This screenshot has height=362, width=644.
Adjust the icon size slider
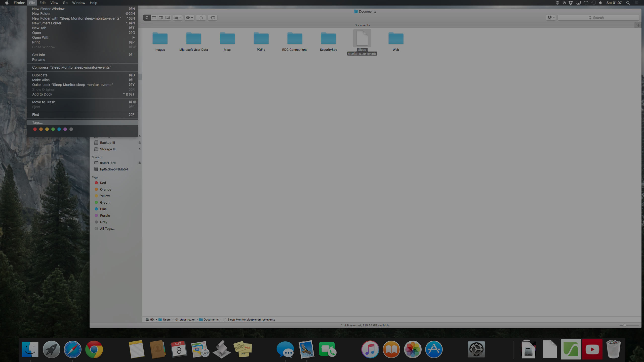(x=625, y=325)
